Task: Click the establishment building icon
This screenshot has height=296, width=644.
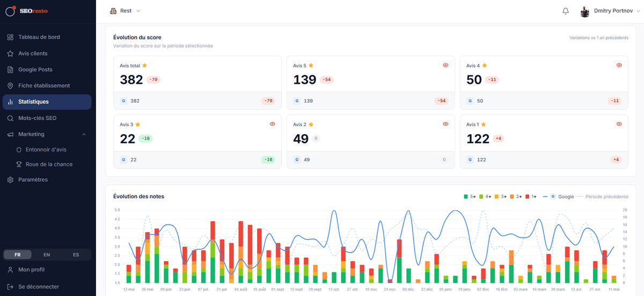Action: point(113,11)
